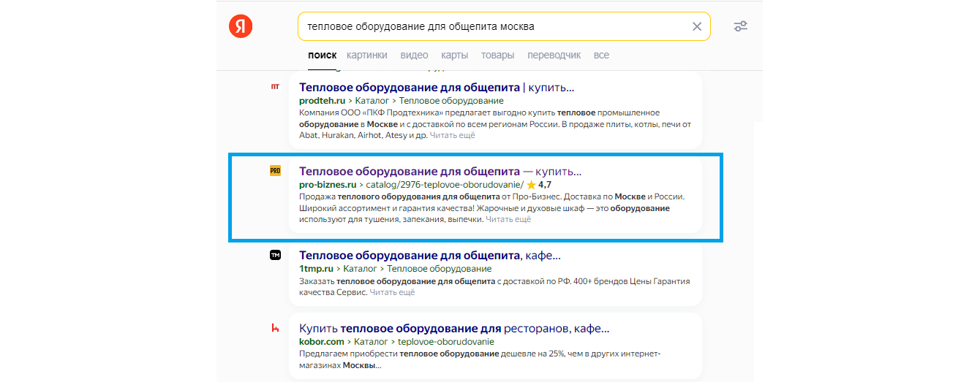Open the «переводчик» tab
This screenshot has height=382, width=980.
(554, 55)
